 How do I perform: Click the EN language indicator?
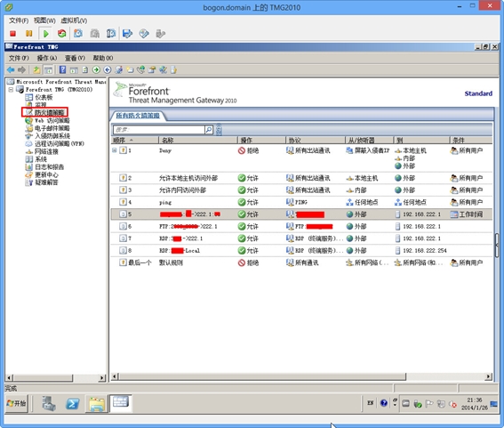[371, 403]
